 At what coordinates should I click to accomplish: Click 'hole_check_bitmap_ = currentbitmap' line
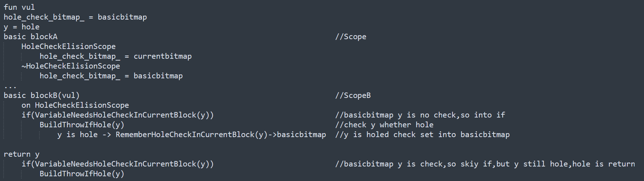pyautogui.click(x=115, y=56)
